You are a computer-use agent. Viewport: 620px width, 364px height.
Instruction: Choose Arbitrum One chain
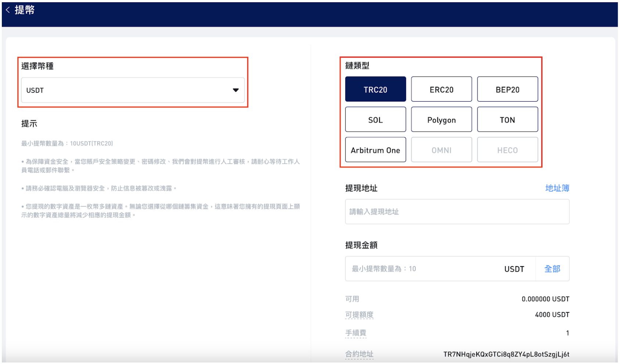(x=375, y=150)
